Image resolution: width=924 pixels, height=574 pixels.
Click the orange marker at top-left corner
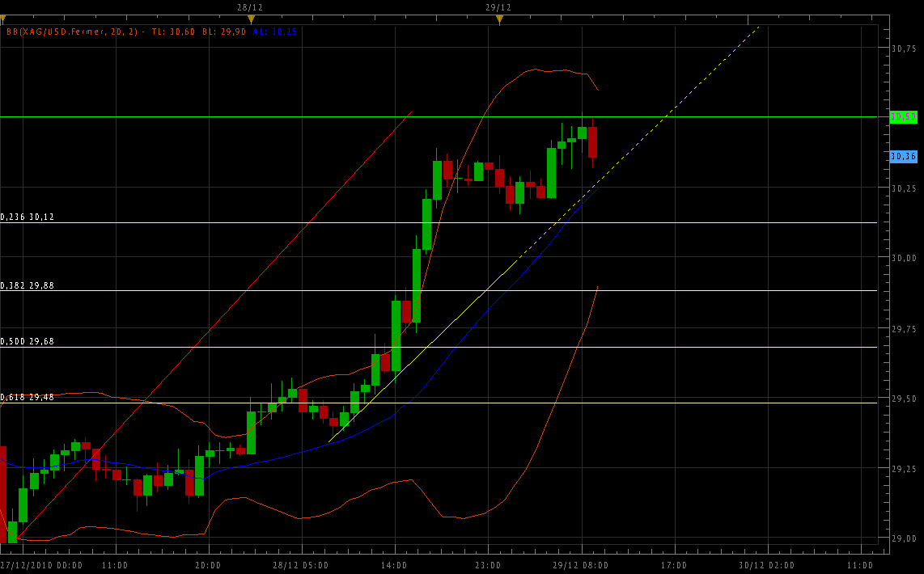point(2,19)
